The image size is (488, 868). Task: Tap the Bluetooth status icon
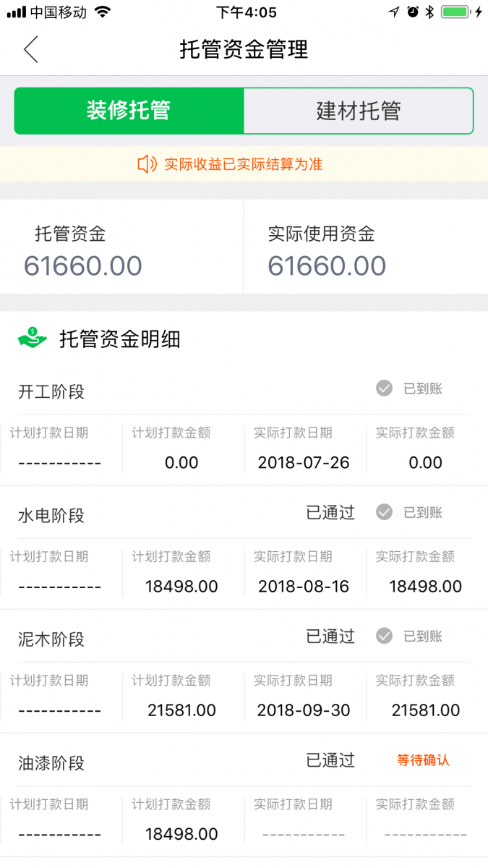[x=429, y=12]
